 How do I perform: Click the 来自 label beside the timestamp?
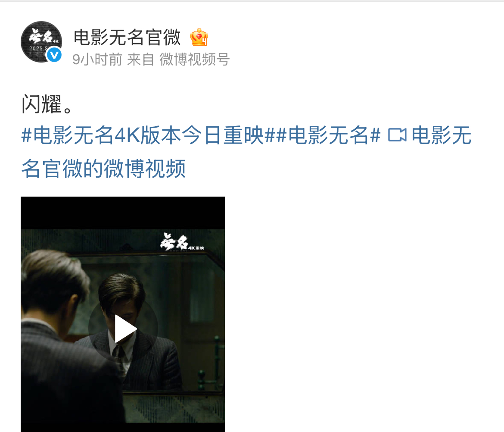(x=141, y=59)
